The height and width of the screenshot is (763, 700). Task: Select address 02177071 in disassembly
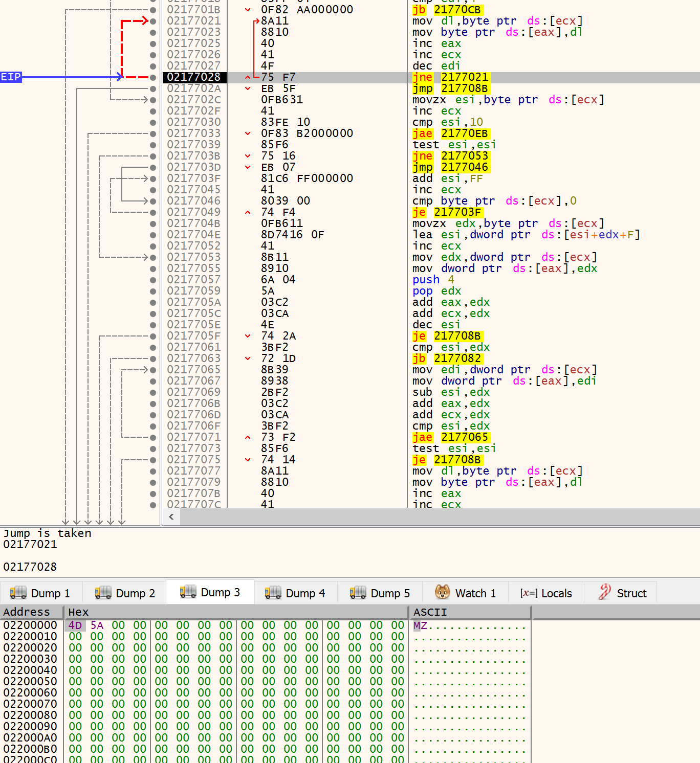click(194, 437)
